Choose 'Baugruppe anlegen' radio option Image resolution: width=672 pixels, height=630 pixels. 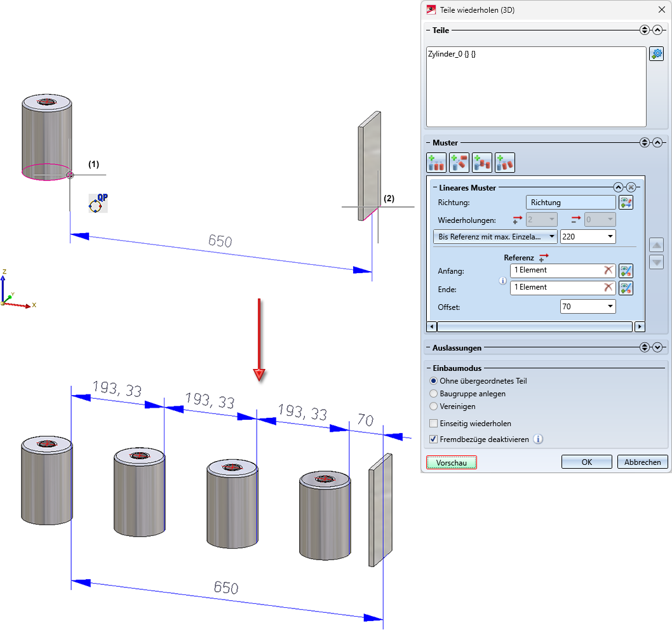434,394
